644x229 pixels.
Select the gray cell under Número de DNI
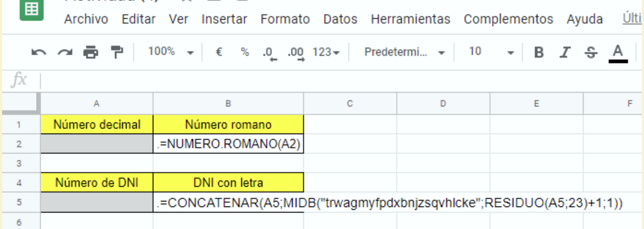pos(97,203)
